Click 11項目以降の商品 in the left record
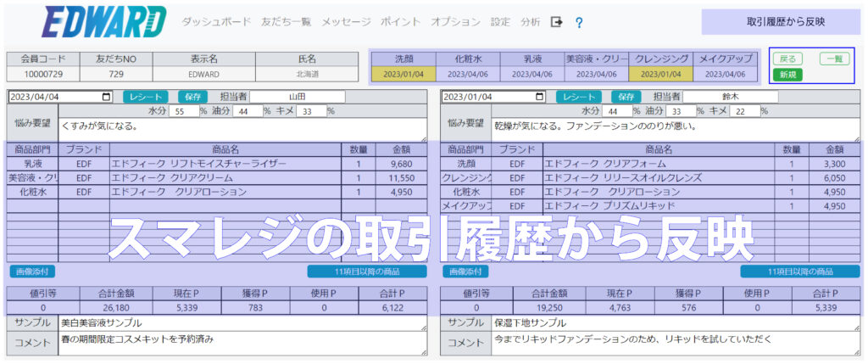 point(367,272)
